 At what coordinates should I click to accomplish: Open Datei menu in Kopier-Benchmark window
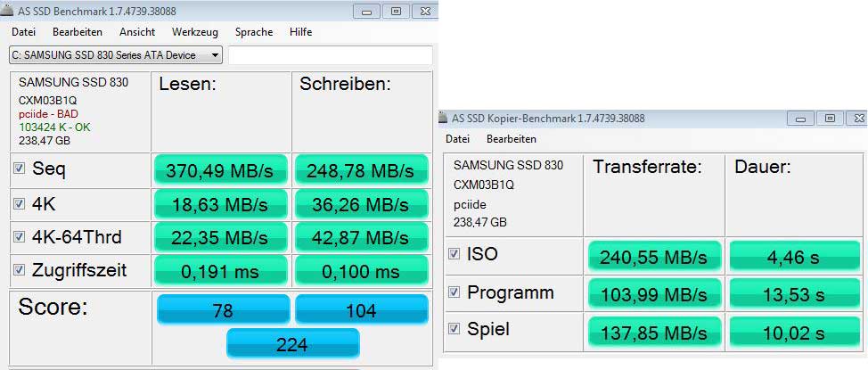[x=458, y=139]
